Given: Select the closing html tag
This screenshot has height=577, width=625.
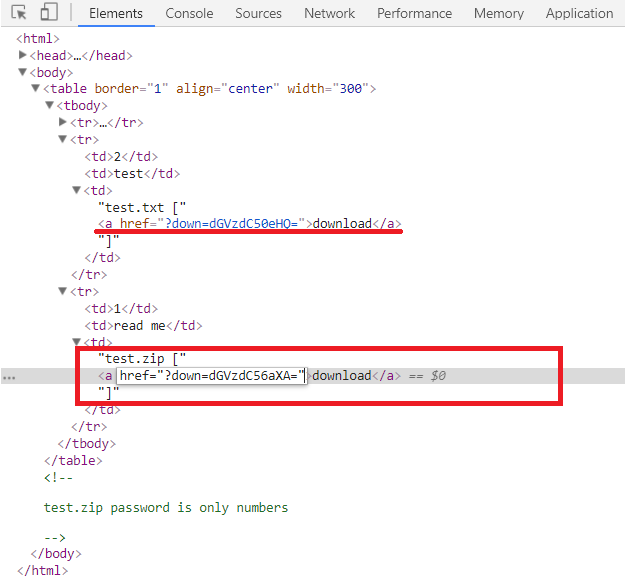Looking at the screenshot, I should click(43, 571).
